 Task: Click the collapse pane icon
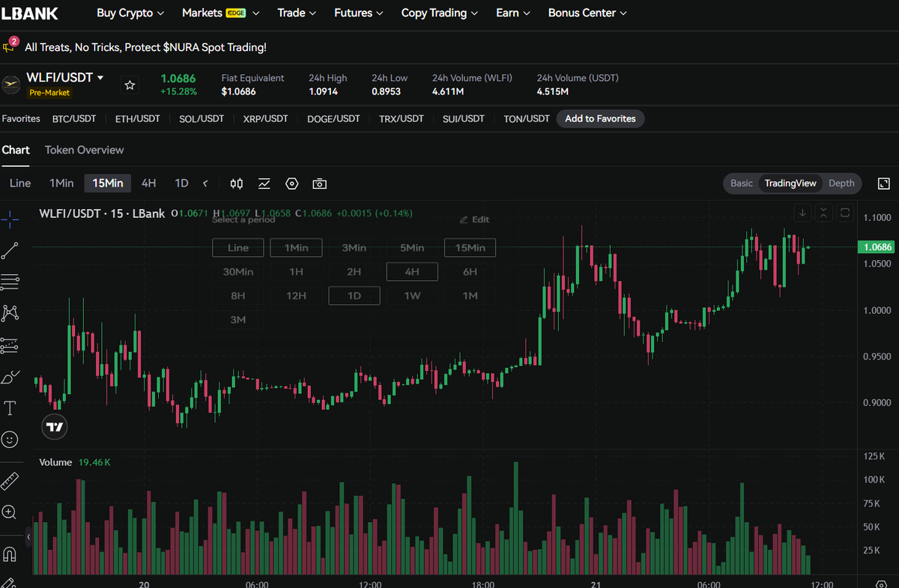823,213
